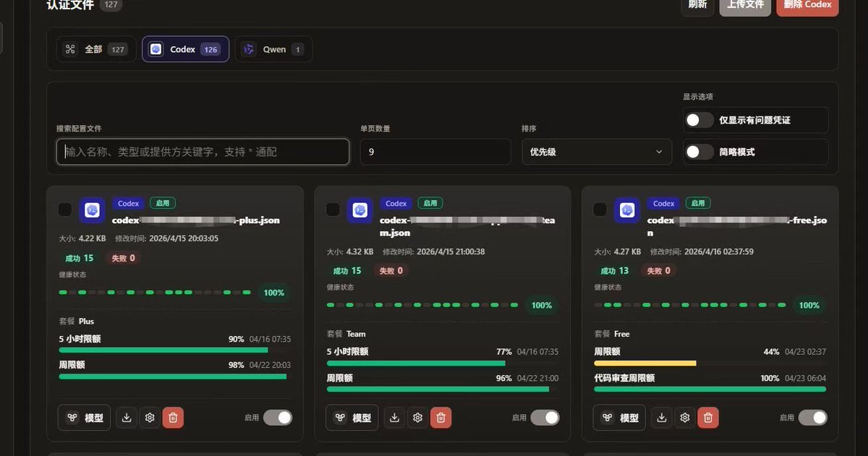Viewport: 868px width, 456px height.
Task: Focus the 搜索配置文件 search input
Action: [203, 152]
